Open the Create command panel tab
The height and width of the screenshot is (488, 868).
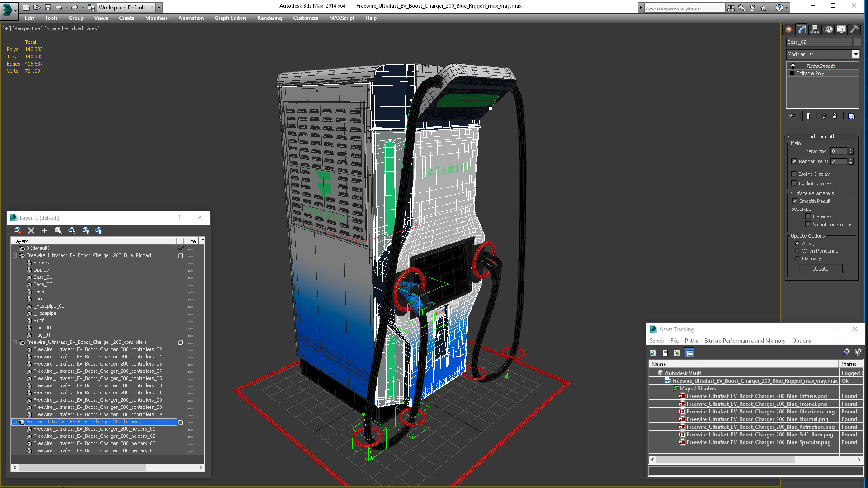pos(788,29)
